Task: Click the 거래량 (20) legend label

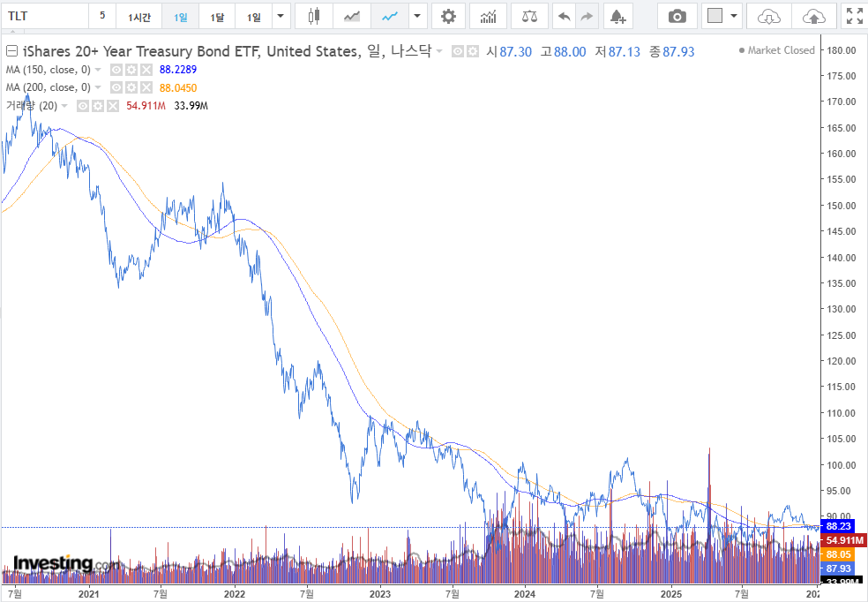Action: click(32, 106)
